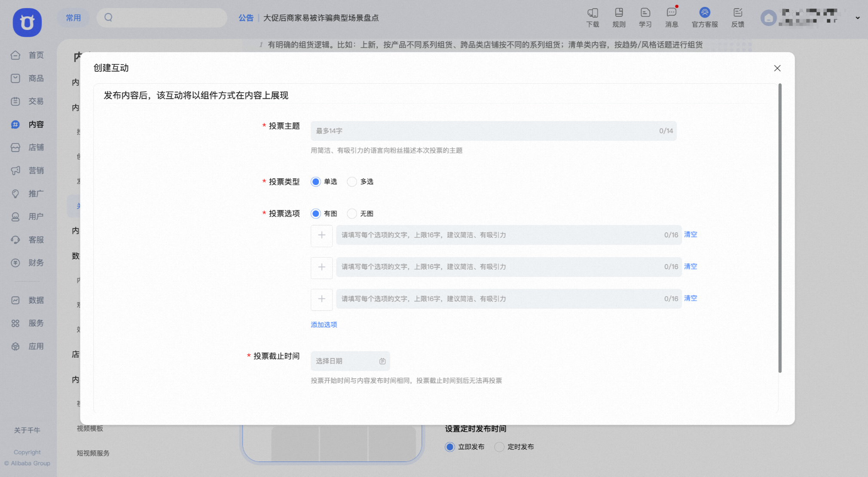Clear the third vote option
Image resolution: width=868 pixels, height=477 pixels.
(x=691, y=298)
